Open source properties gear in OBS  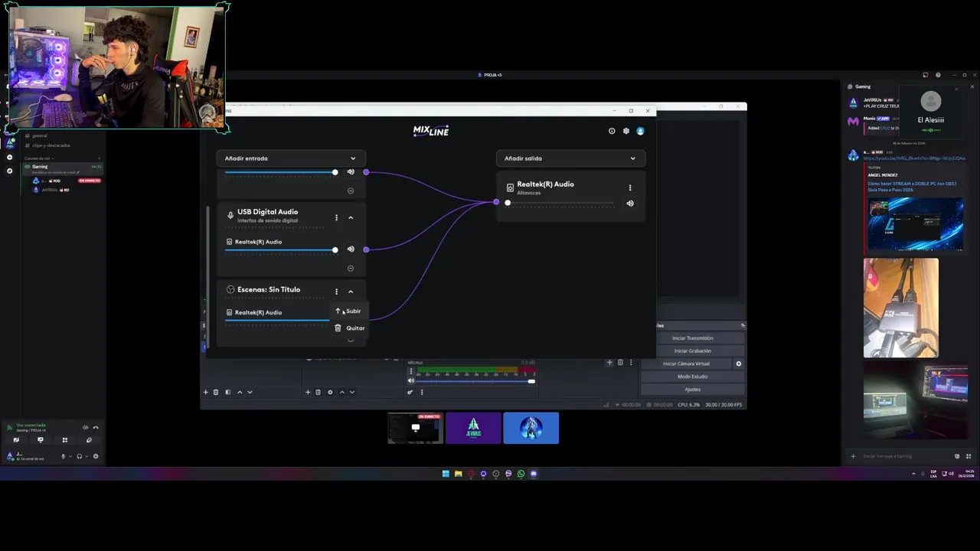click(330, 393)
